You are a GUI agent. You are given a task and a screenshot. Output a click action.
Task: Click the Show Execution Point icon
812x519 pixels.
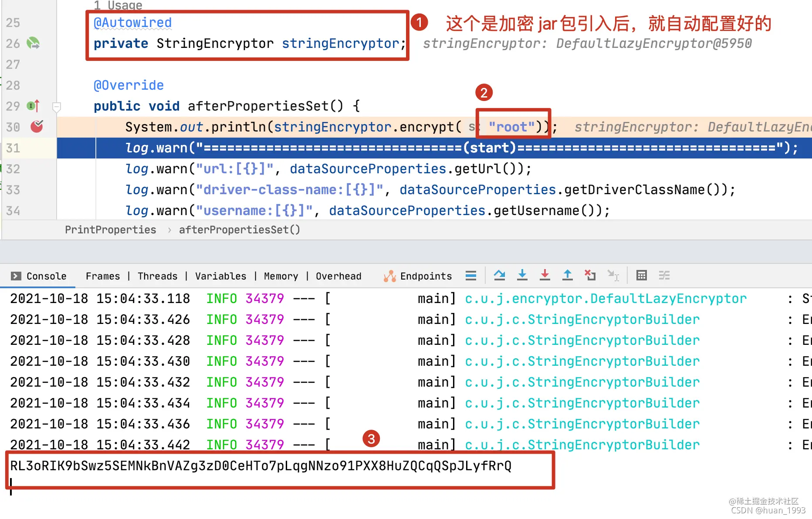click(470, 275)
